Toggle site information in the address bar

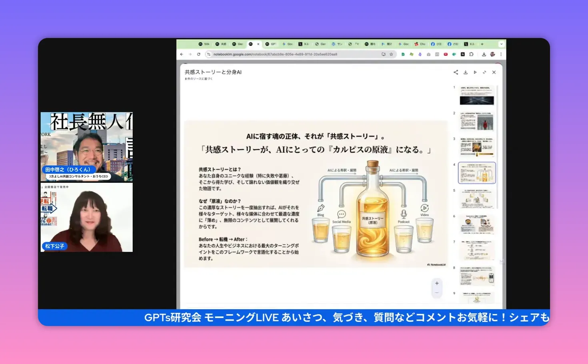pos(209,54)
